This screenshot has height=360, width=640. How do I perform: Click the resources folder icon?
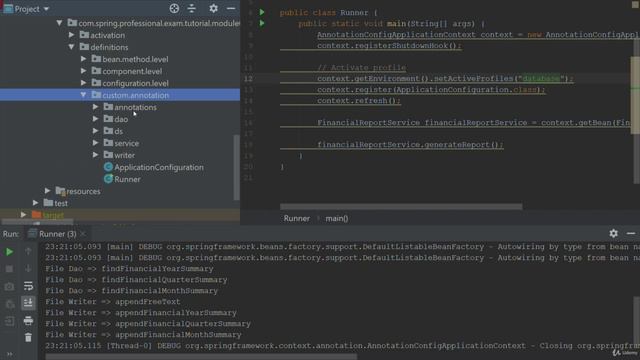click(60, 191)
